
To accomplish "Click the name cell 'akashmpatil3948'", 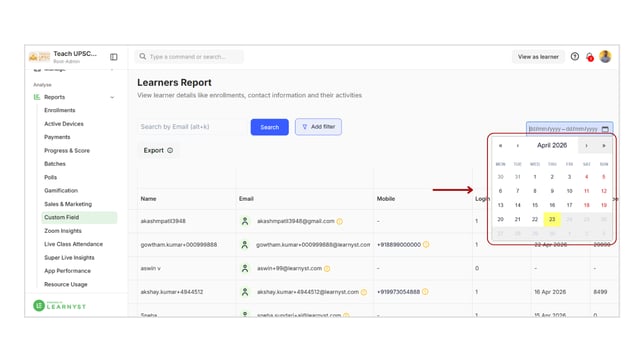I will pos(163,221).
